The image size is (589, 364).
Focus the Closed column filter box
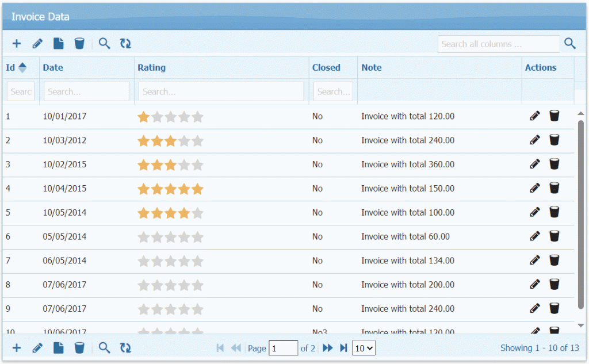click(332, 91)
